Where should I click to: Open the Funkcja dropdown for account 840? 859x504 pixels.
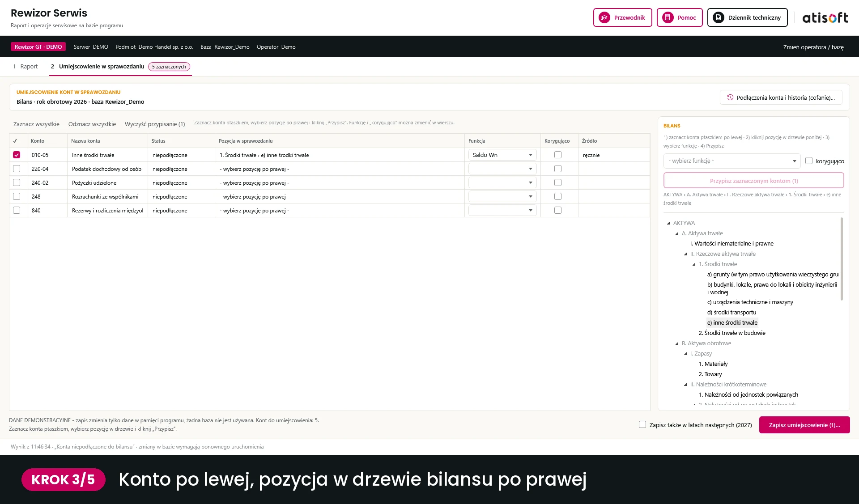click(502, 210)
